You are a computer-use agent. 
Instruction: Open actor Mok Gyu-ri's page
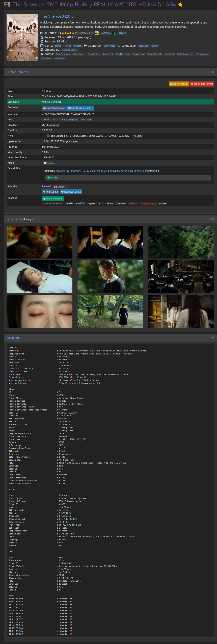[x=60, y=59]
